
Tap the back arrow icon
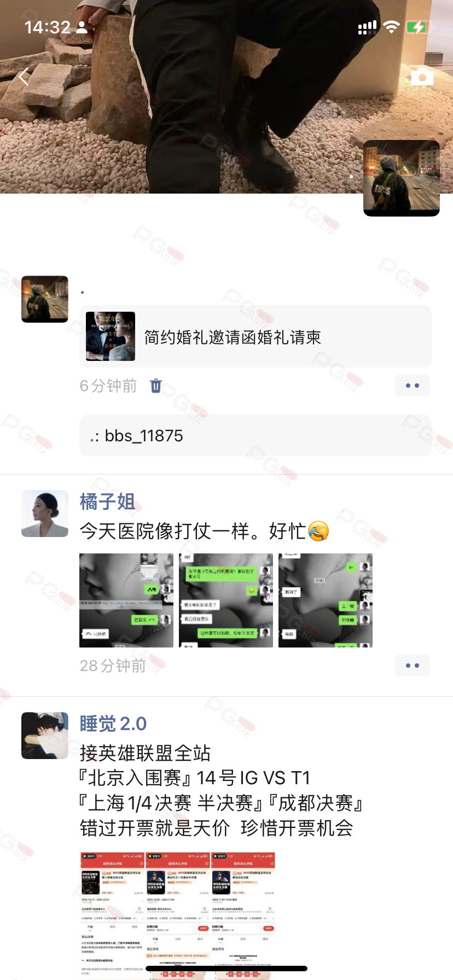pos(24,77)
